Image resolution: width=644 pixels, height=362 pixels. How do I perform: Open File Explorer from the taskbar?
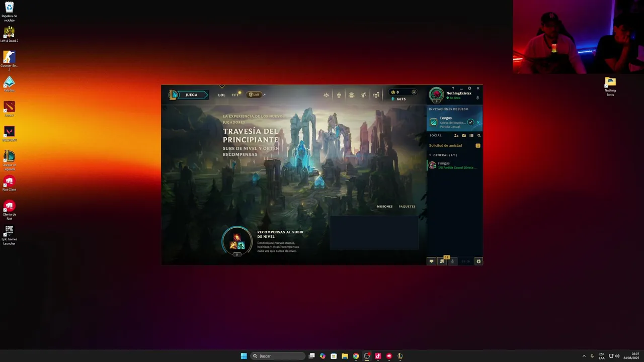[345, 356]
